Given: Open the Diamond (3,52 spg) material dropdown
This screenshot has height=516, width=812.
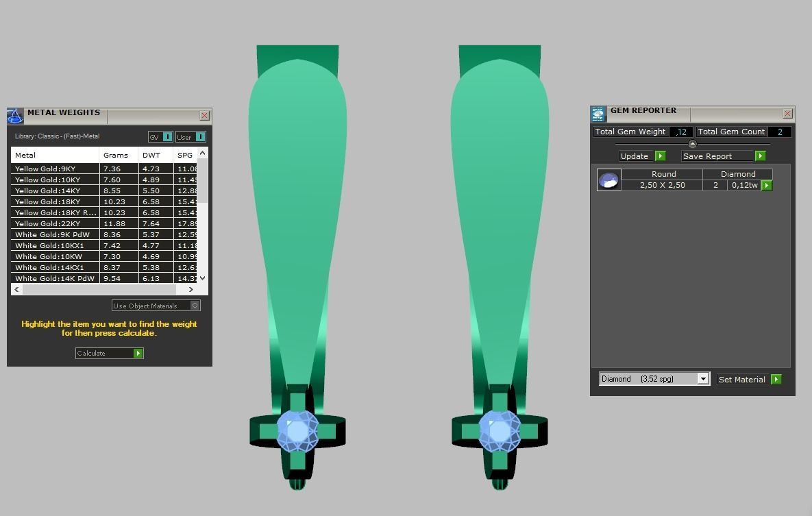Looking at the screenshot, I should pyautogui.click(x=703, y=379).
